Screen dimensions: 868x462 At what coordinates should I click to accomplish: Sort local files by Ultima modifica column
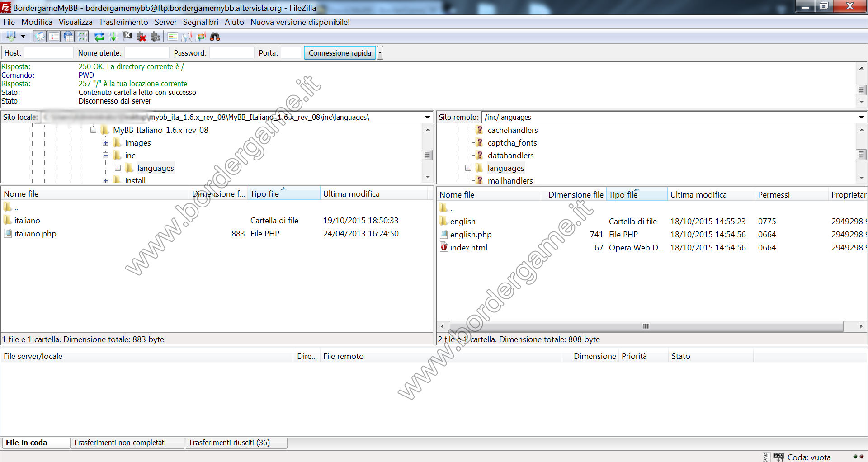tap(373, 193)
